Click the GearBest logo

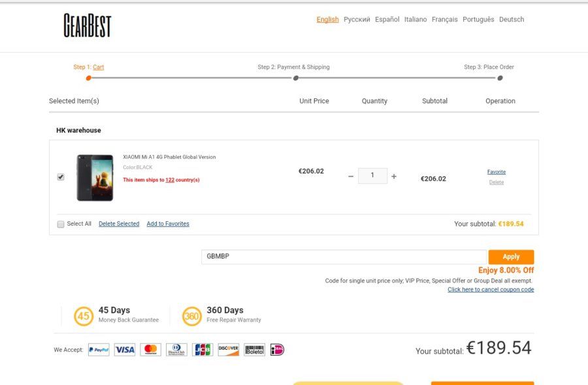click(88, 25)
